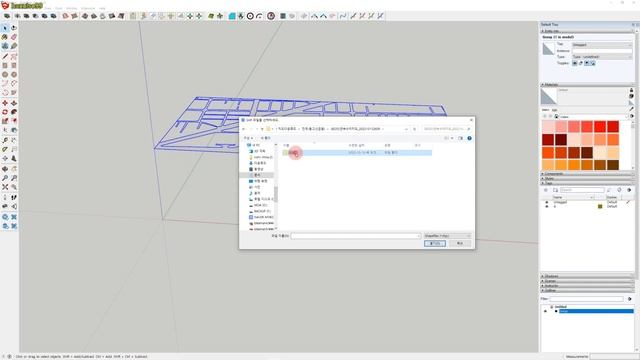Toggle the third Entity Info toggle icon

coord(587,63)
